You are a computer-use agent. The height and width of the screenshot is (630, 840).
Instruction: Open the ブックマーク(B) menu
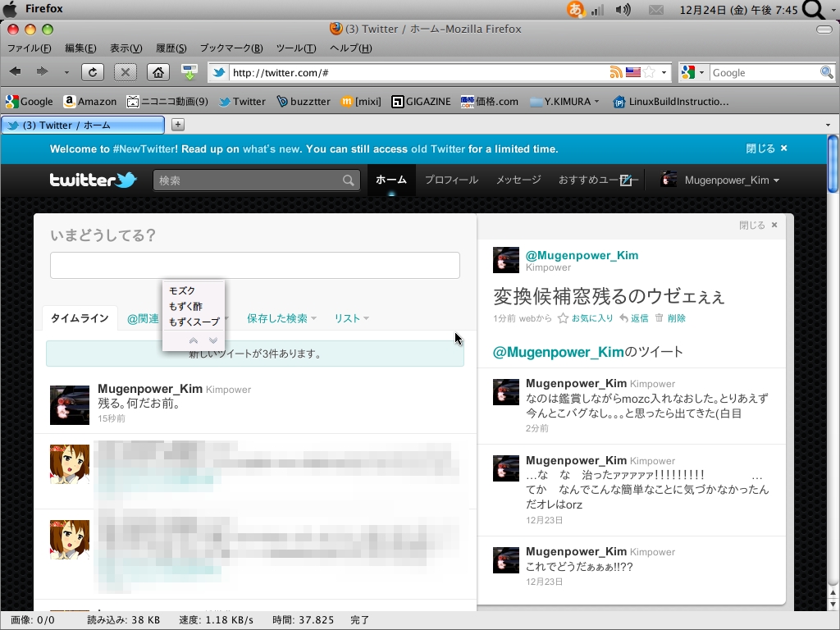[231, 48]
